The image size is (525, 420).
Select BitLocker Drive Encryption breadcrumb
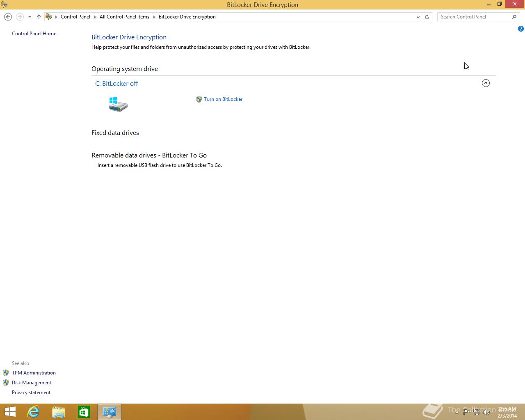(187, 17)
